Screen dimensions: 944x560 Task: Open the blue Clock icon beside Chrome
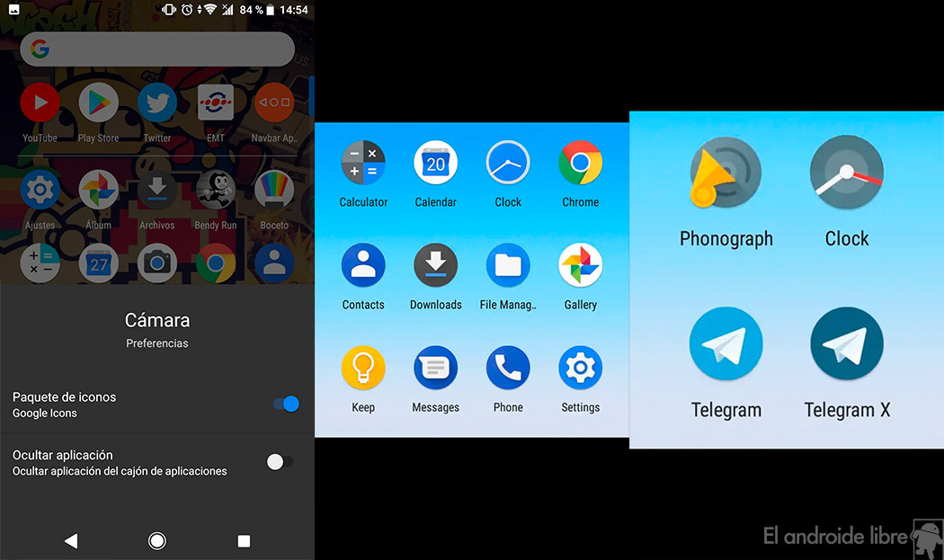pyautogui.click(x=508, y=163)
